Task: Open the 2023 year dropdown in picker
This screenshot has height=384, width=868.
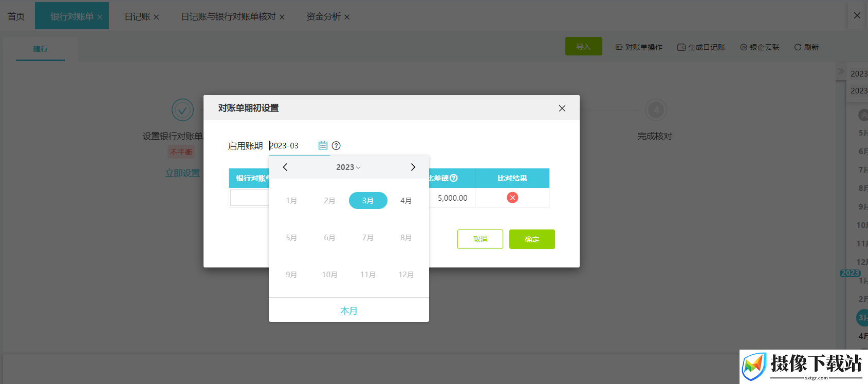Action: (x=348, y=167)
